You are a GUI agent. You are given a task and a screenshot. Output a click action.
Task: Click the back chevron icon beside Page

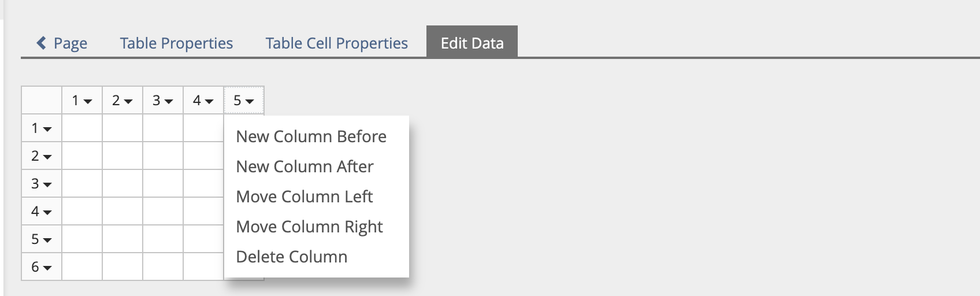[41, 43]
